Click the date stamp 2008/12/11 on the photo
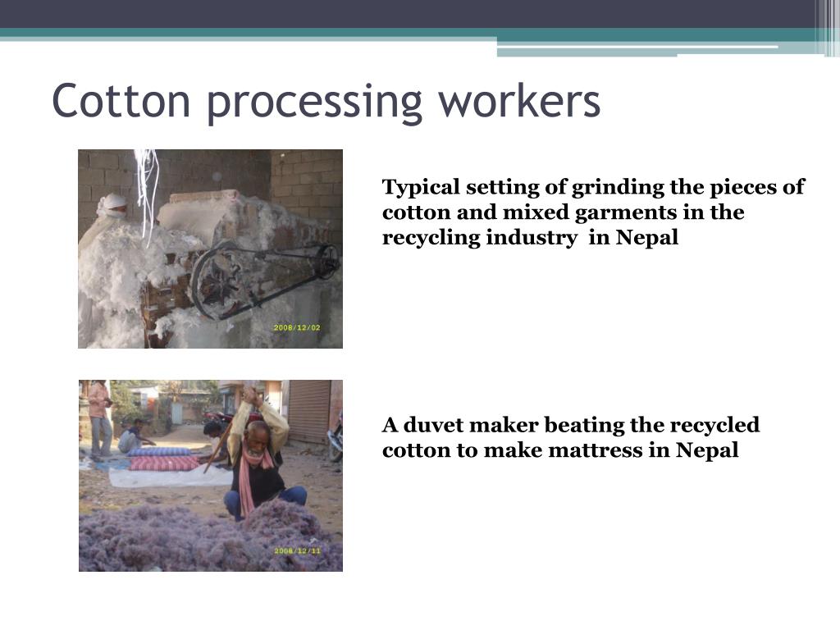This screenshot has width=840, height=630. [x=297, y=550]
